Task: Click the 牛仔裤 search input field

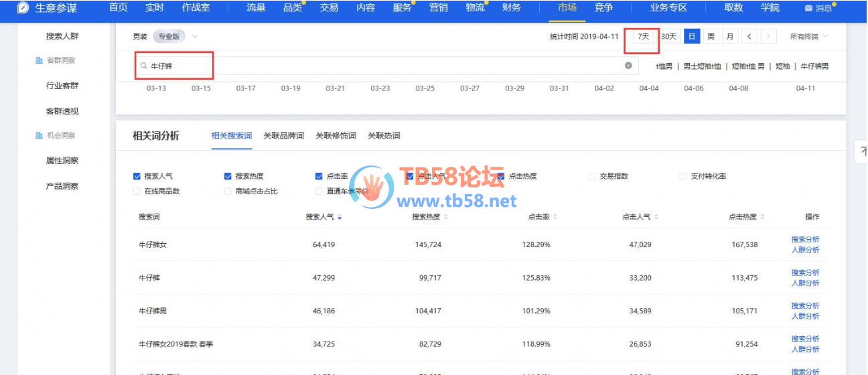Action: click(382, 66)
